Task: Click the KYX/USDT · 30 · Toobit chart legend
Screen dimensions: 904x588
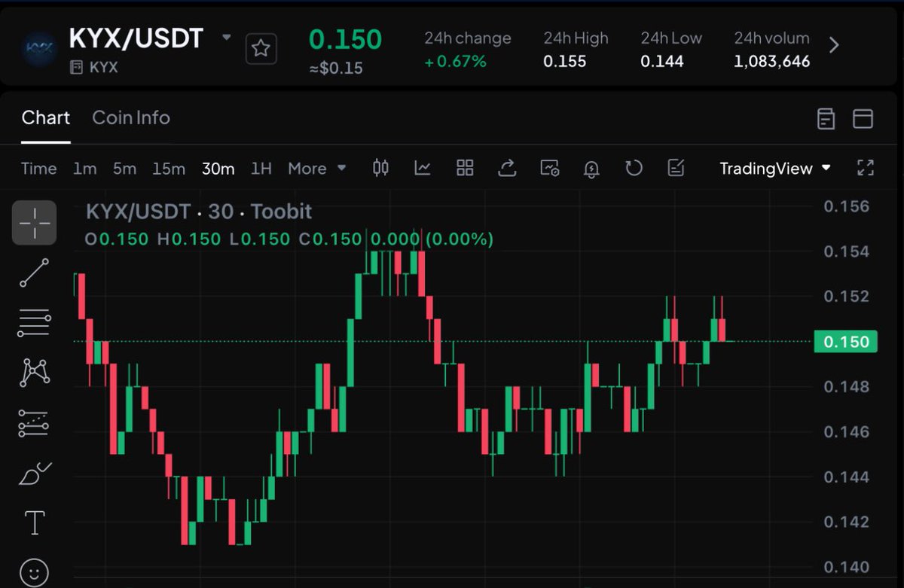Action: coord(199,212)
